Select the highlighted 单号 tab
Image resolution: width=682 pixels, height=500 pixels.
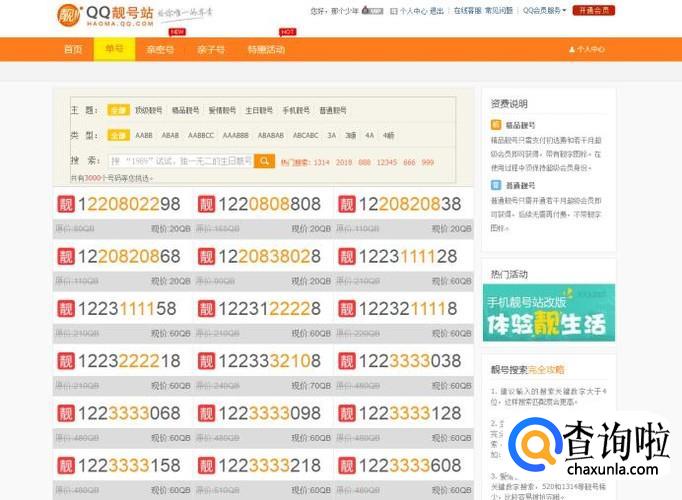pos(114,49)
